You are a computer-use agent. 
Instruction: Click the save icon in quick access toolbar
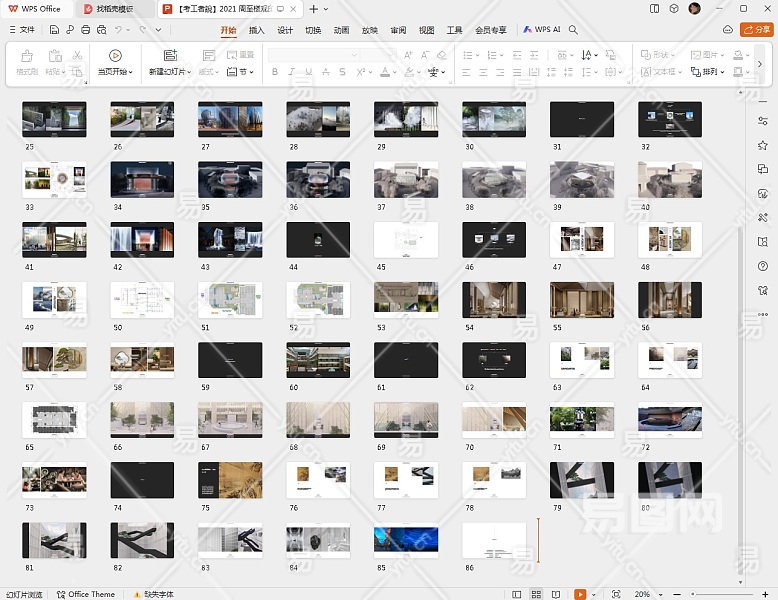point(55,30)
